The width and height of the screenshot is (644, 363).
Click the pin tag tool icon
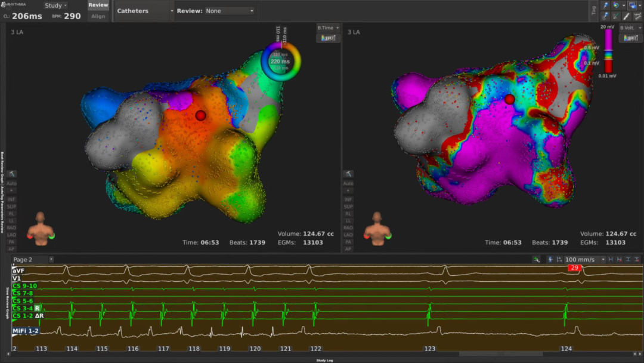pyautogui.click(x=606, y=5)
